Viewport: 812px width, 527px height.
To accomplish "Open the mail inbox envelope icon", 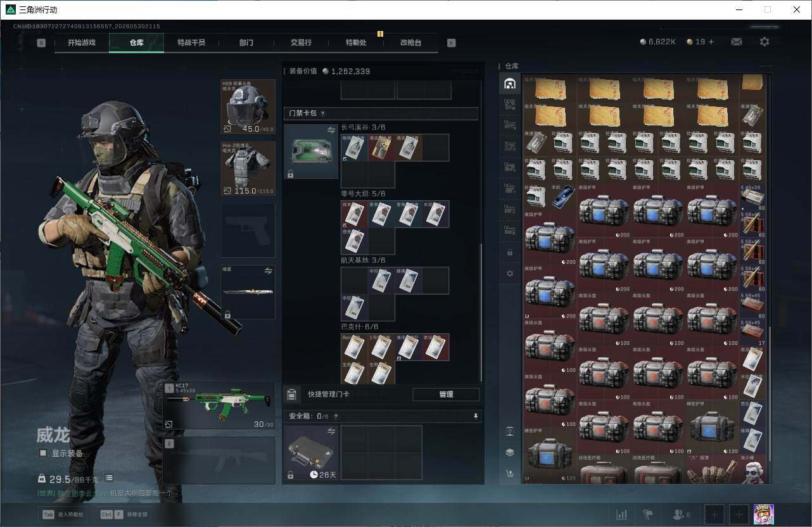I will click(x=736, y=42).
